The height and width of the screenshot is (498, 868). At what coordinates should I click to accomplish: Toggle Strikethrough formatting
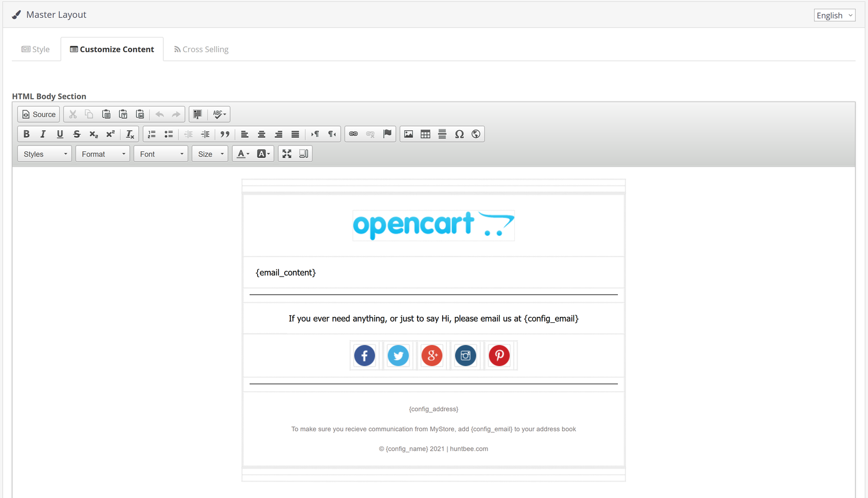pos(76,134)
